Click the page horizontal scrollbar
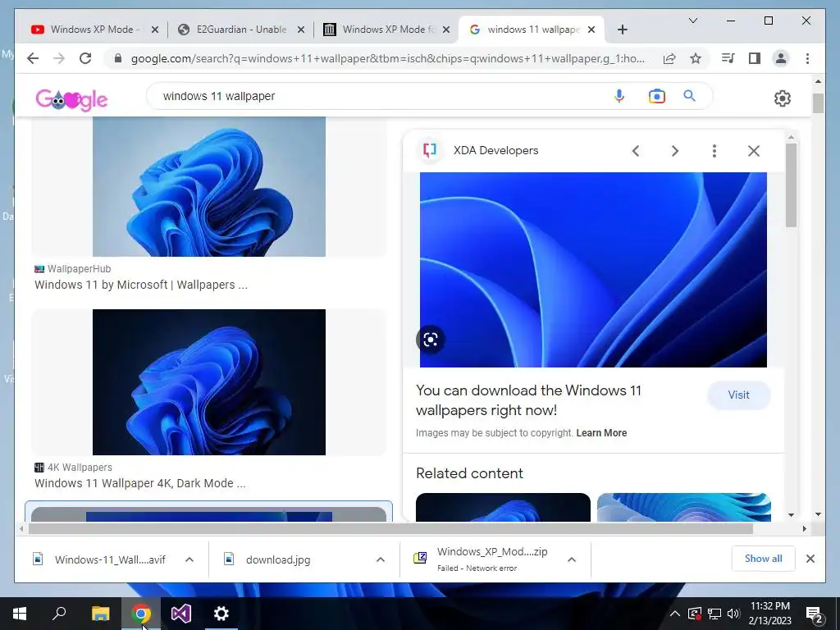840x630 pixels. point(391,529)
